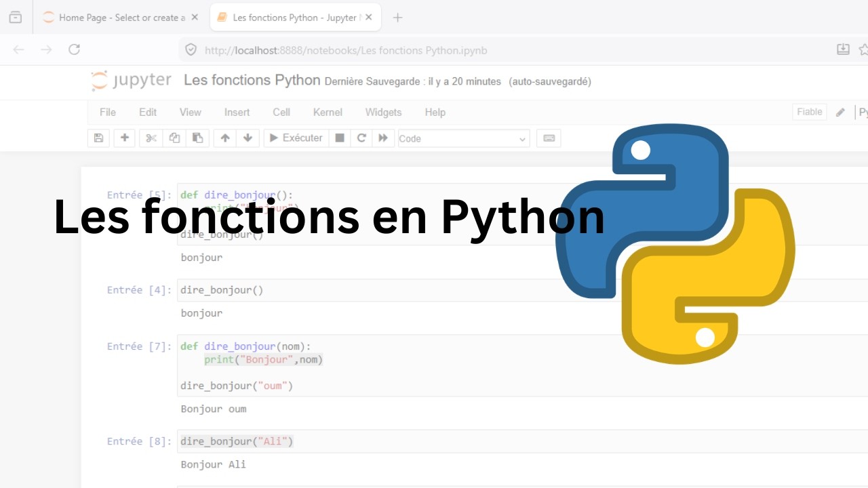Rename notebook via Les fonctions Python title
Viewport: 868px width, 488px height.
tap(252, 80)
